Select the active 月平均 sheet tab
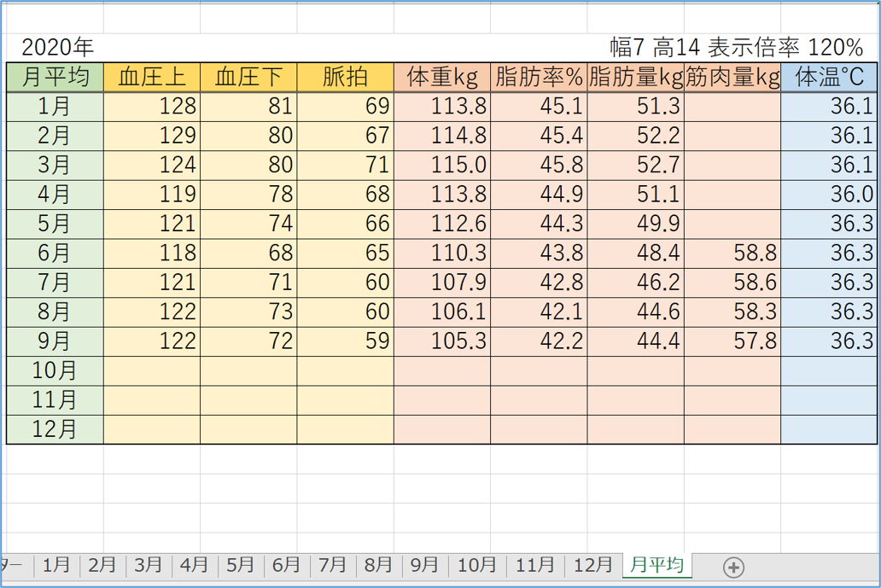Screen dimensions: 881x588 coord(656,564)
